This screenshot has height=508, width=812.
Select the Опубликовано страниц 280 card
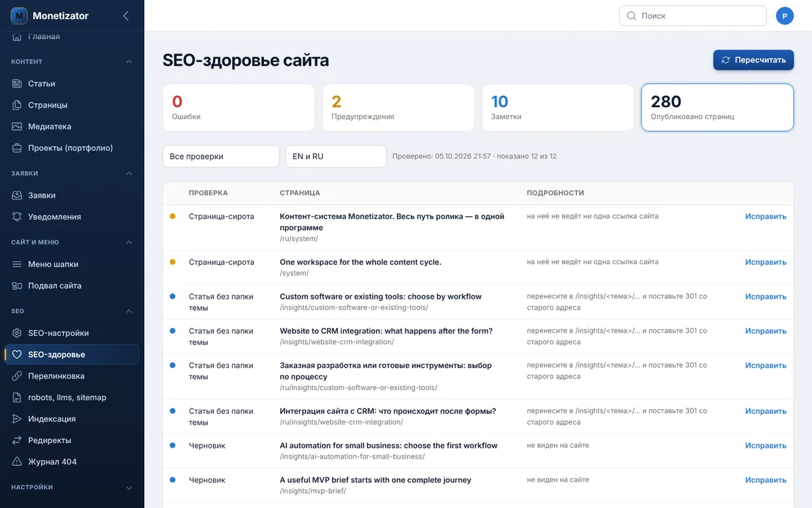pos(717,108)
